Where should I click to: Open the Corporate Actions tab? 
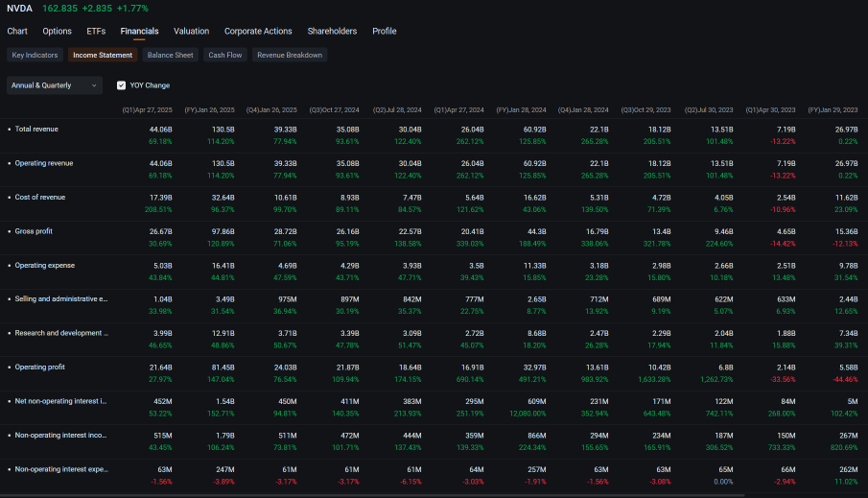coord(258,31)
